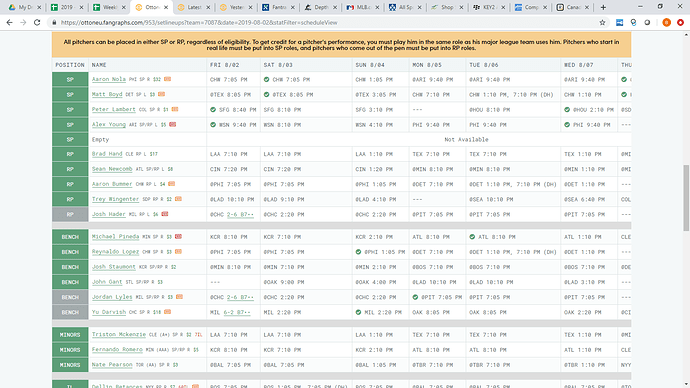The width and height of the screenshot is (690, 388).
Task: Open news icon beside Jordan Lyles
Action: (179, 297)
